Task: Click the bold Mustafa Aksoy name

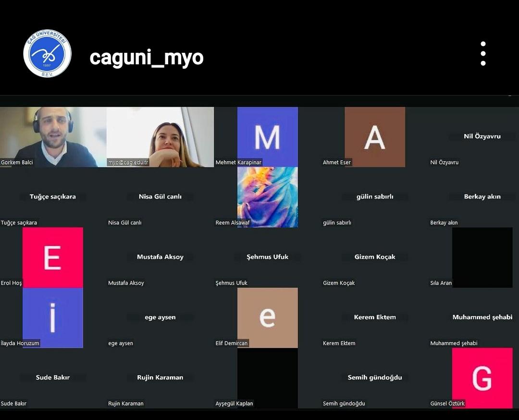Action: 160,257
